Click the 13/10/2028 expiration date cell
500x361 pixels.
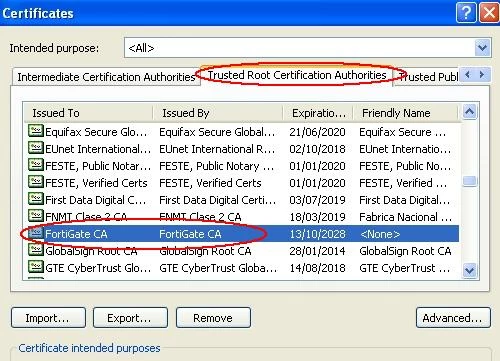(x=317, y=234)
